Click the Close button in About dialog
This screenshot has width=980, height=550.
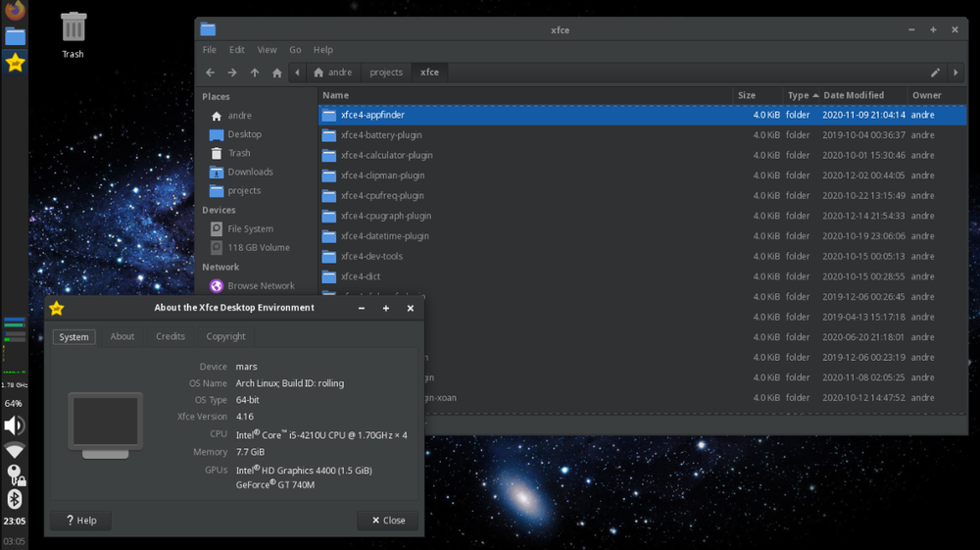(388, 520)
